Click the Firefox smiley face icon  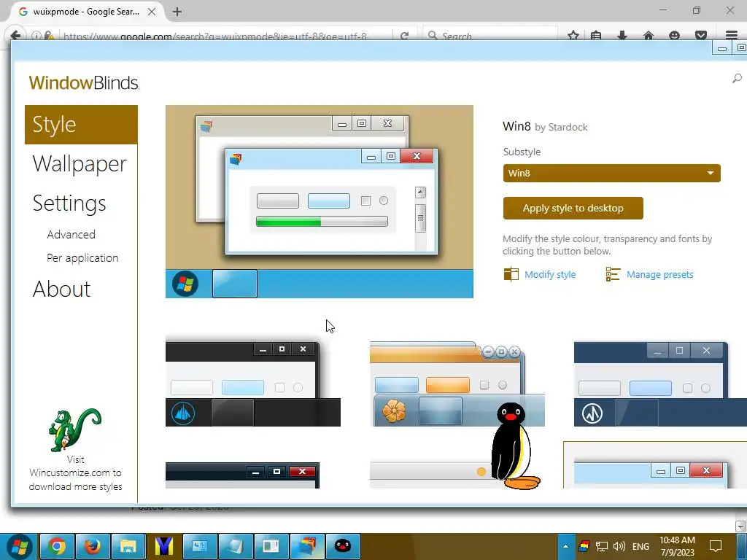click(674, 36)
